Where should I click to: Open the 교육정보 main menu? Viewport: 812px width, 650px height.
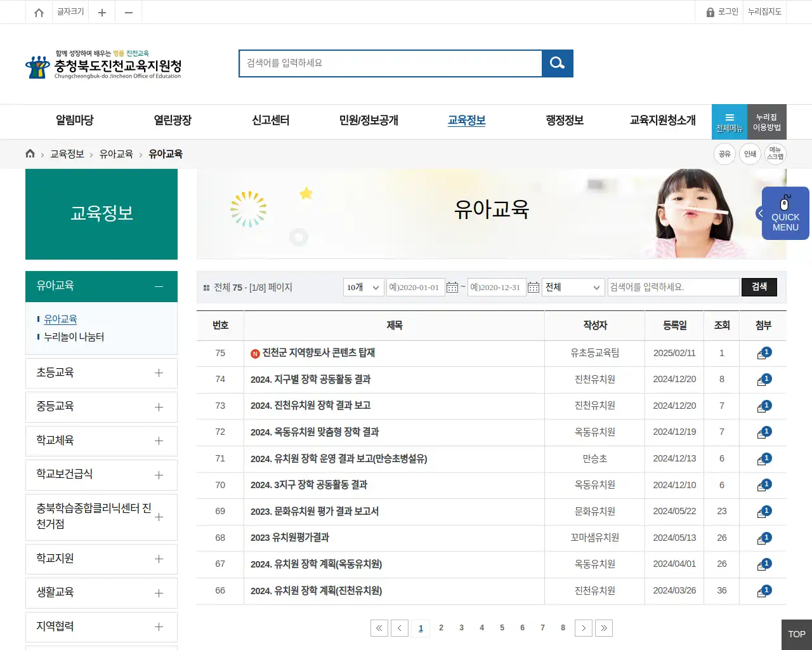click(x=466, y=121)
